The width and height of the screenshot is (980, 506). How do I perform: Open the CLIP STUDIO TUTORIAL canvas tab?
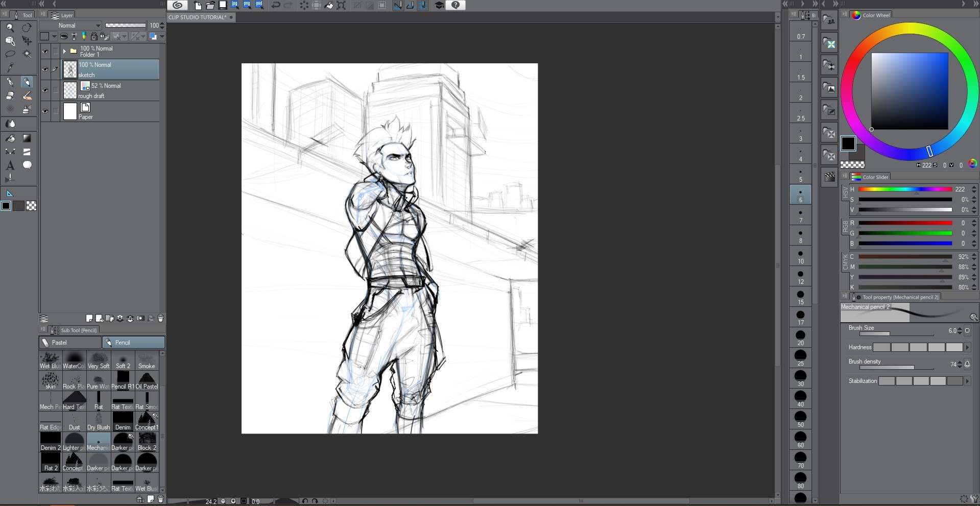(198, 17)
